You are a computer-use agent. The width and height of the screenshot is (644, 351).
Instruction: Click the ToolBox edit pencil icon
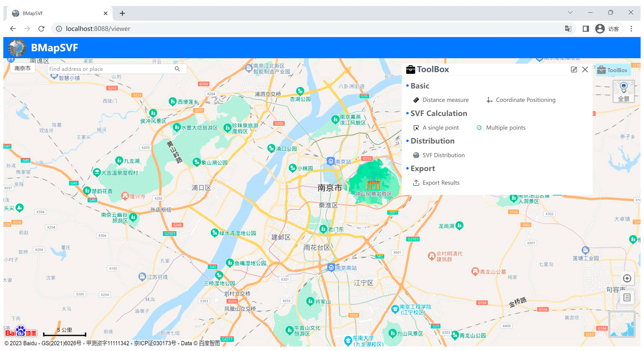(574, 70)
